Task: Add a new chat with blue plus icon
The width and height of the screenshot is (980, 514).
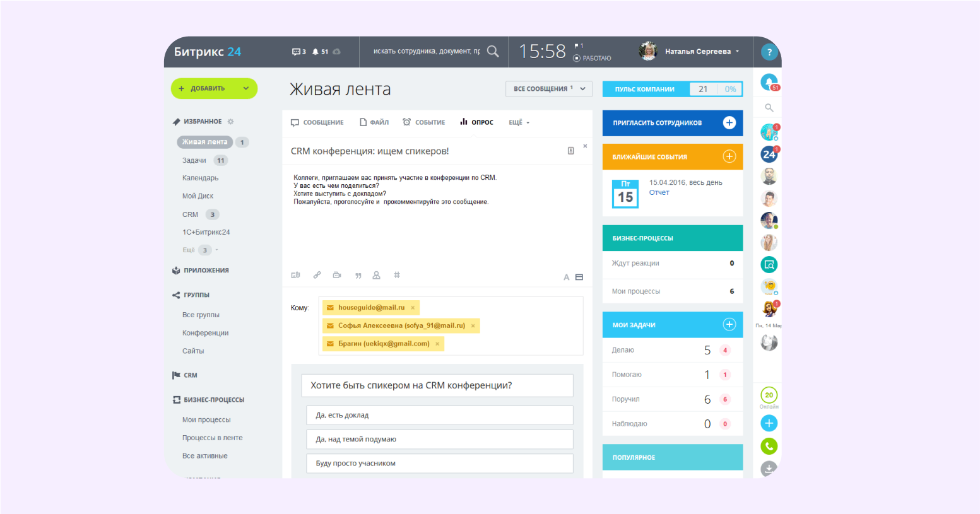Action: point(769,423)
